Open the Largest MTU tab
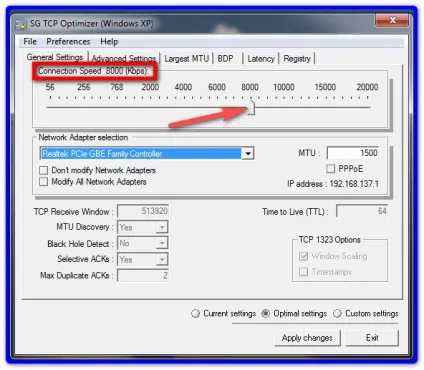This screenshot has width=424, height=370. pos(187,59)
